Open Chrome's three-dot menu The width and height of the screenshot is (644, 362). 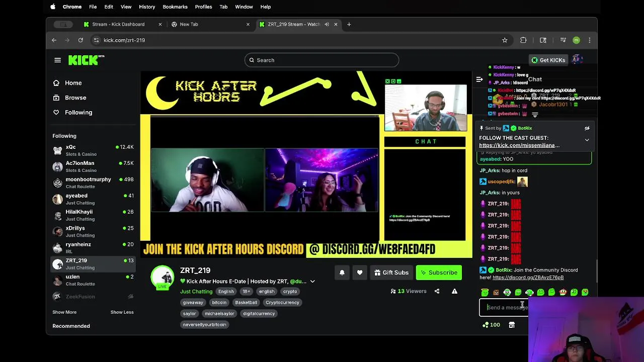(x=590, y=40)
